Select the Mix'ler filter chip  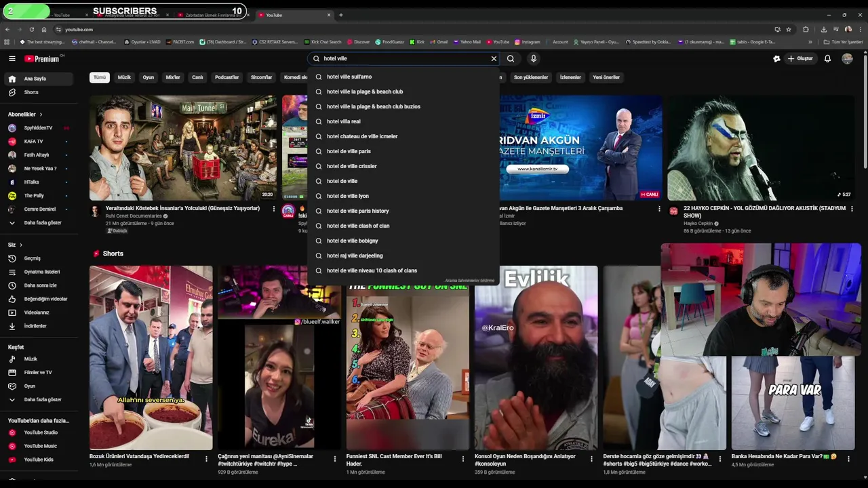tap(173, 77)
